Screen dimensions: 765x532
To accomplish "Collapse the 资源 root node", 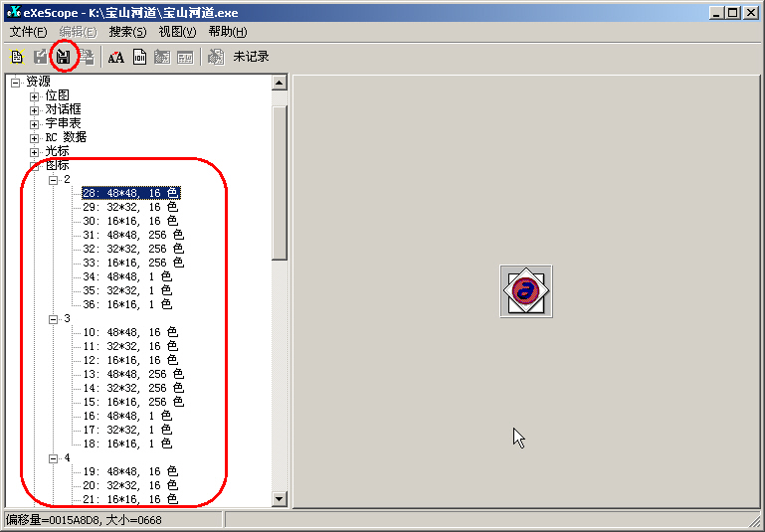I will [x=16, y=83].
